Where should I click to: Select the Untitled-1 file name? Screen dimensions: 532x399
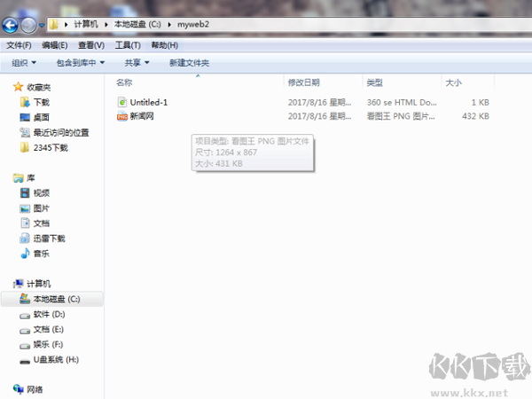(149, 102)
